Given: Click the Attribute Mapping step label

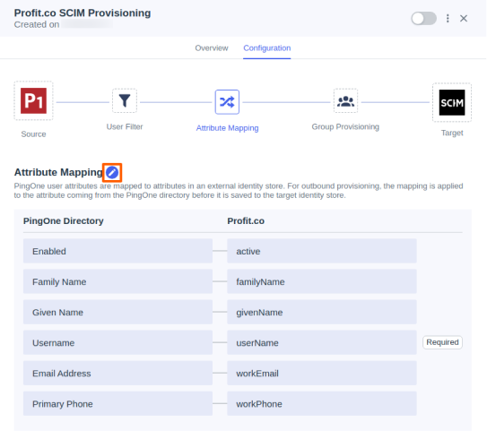Looking at the screenshot, I should [x=227, y=128].
